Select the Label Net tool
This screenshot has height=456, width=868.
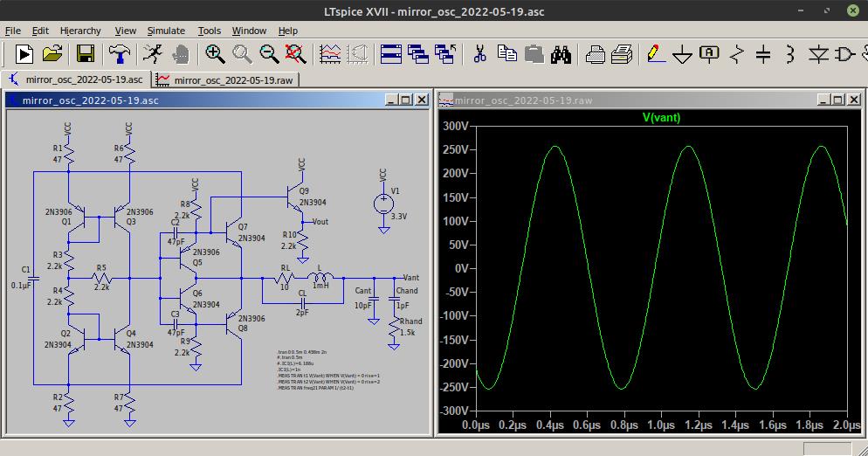coord(709,54)
